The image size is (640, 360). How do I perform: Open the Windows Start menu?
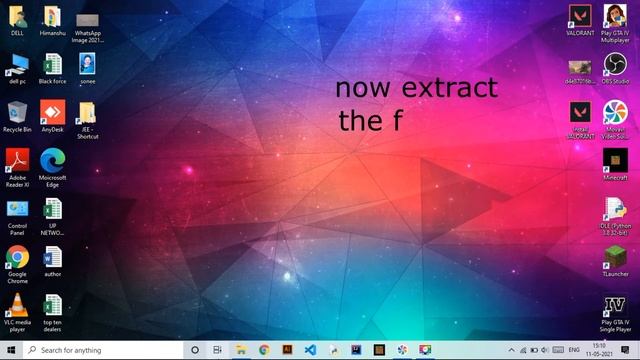pyautogui.click(x=11, y=350)
